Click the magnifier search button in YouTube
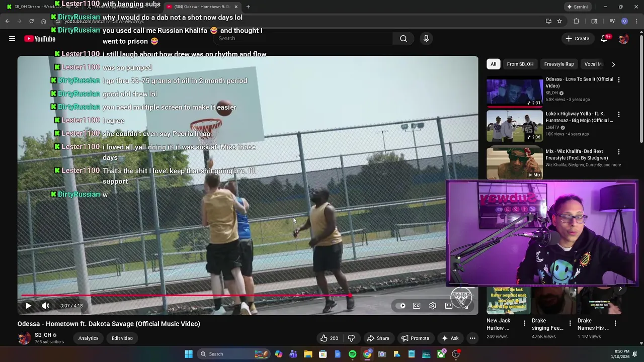The width and height of the screenshot is (644, 362). 404,39
